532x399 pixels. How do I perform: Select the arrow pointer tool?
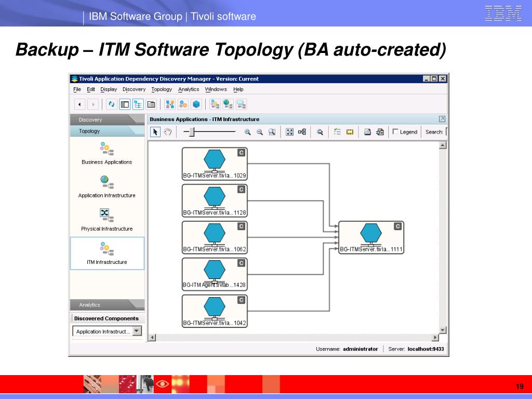click(x=155, y=132)
